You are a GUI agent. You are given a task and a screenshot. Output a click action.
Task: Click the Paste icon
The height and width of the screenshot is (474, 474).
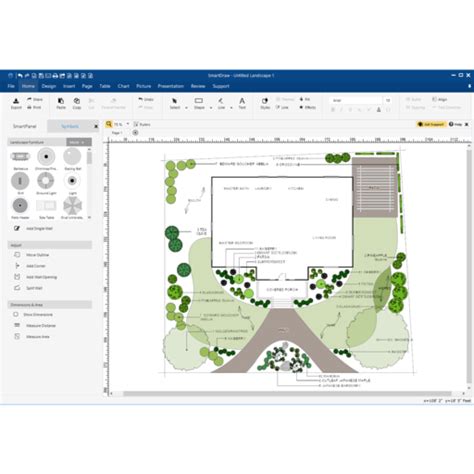[x=61, y=103]
